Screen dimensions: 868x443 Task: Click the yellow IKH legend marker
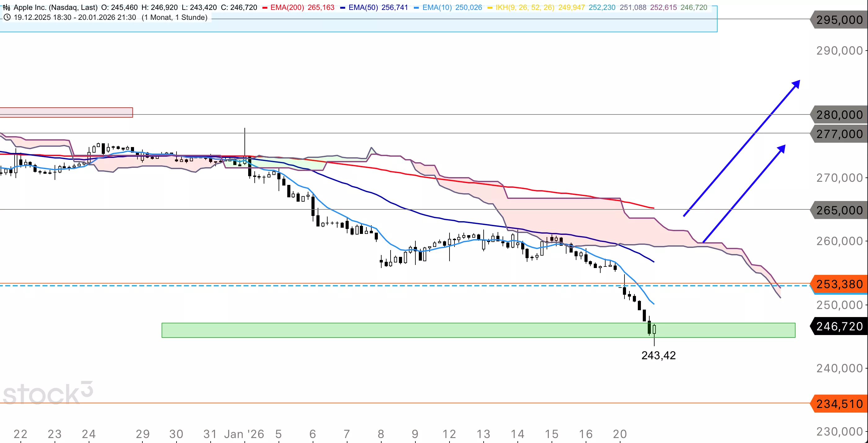click(x=490, y=8)
